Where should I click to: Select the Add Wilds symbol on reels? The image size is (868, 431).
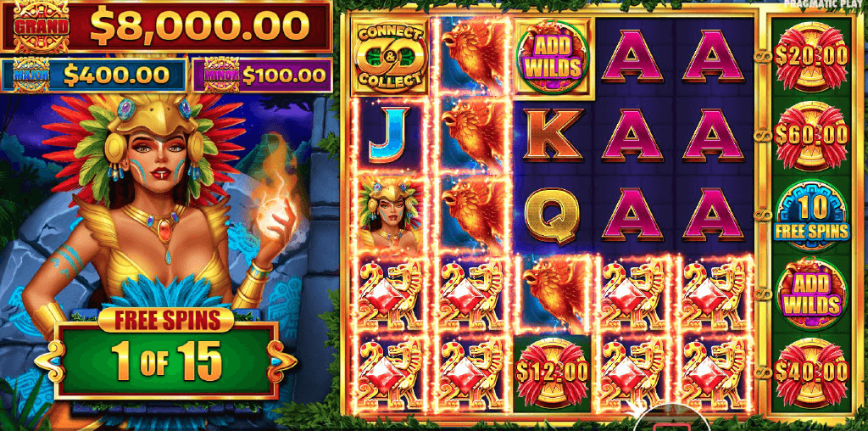click(x=552, y=58)
